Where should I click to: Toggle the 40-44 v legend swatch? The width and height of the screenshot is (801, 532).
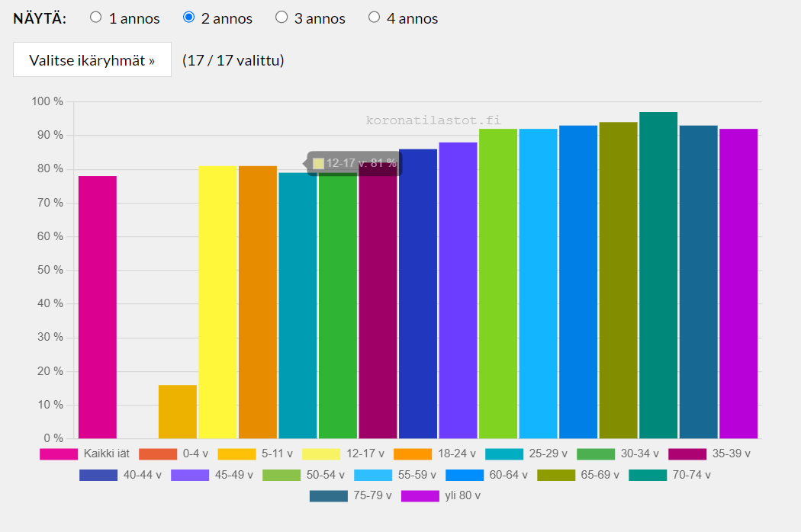point(98,476)
